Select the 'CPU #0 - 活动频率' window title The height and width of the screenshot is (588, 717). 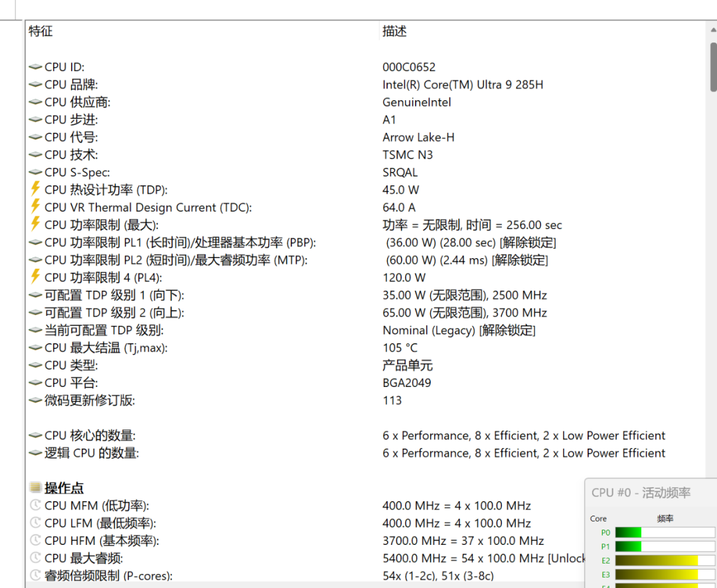click(641, 493)
